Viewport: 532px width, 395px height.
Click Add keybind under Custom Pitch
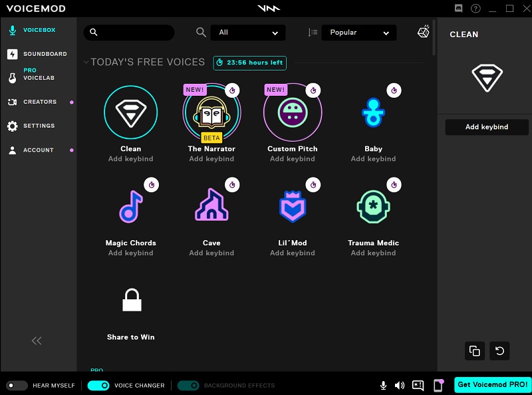[293, 159]
